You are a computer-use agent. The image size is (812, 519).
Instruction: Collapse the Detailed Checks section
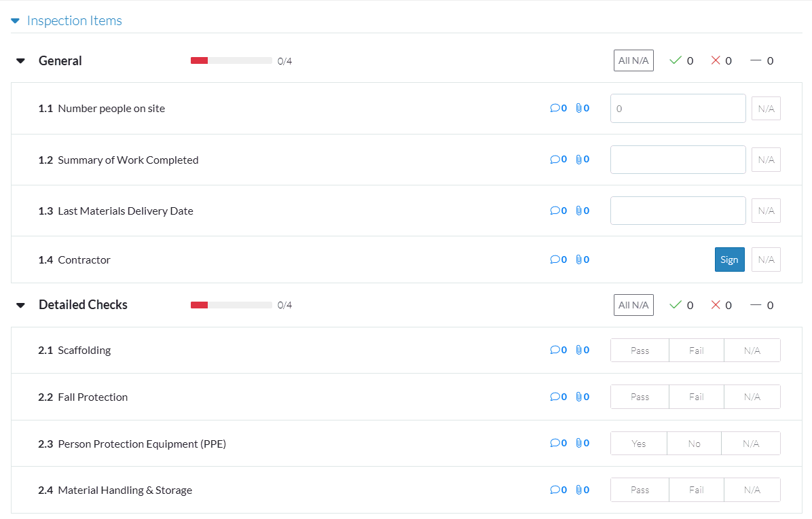[x=21, y=305]
